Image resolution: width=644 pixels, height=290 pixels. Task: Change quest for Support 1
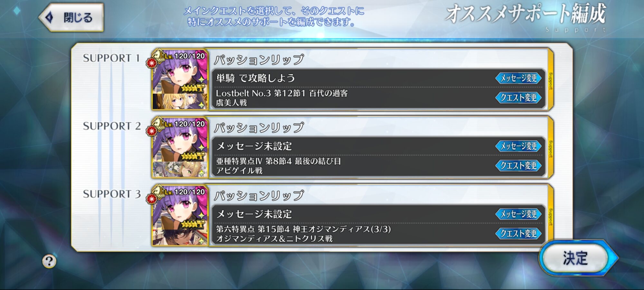click(518, 98)
